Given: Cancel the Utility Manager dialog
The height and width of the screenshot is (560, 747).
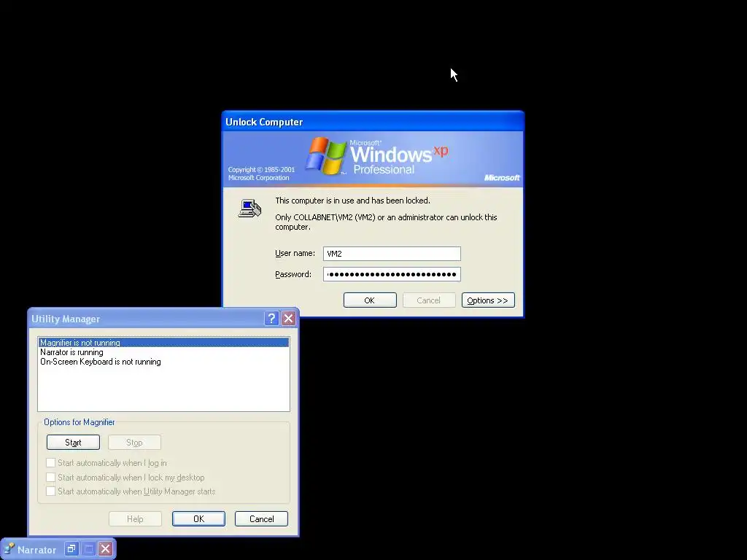Looking at the screenshot, I should pos(262,518).
